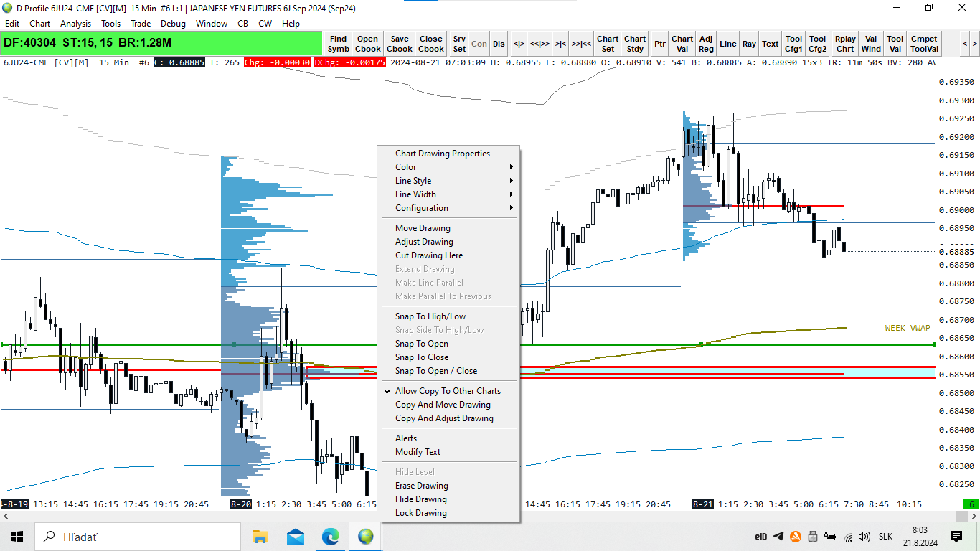Click the Open Cbook toolbar button
This screenshot has height=551, width=980.
[x=368, y=44]
